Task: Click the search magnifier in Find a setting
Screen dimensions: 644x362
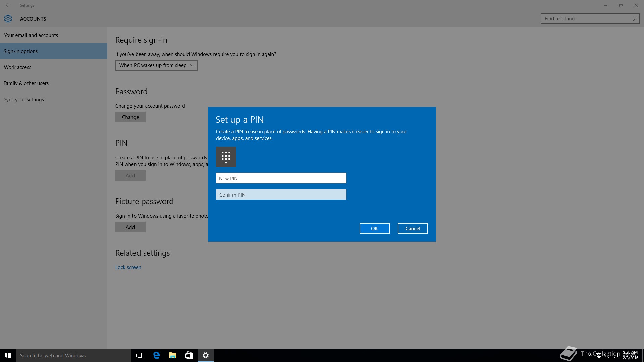Action: tap(635, 19)
